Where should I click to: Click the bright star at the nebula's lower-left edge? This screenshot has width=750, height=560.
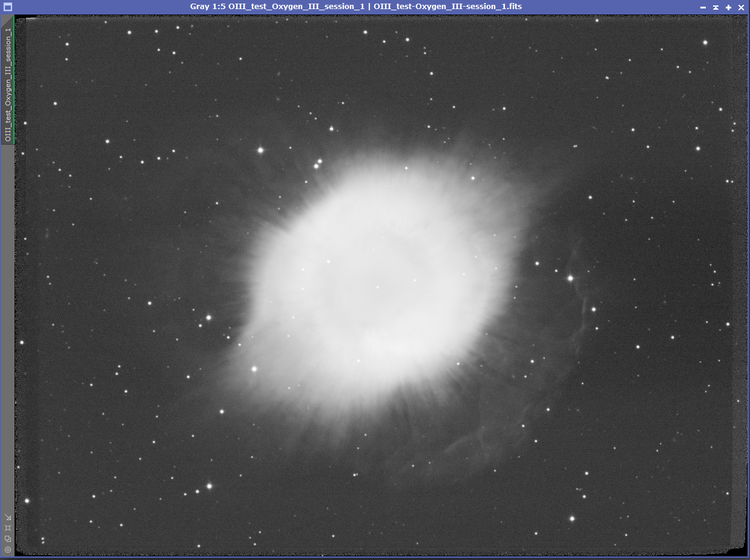tap(254, 368)
